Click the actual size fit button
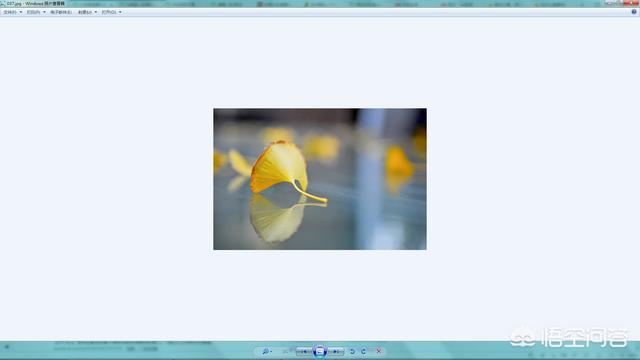This screenshot has height=360, width=640. click(285, 351)
